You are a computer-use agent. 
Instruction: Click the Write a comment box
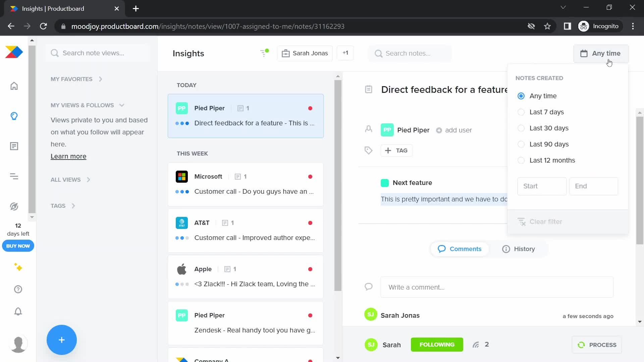(x=497, y=287)
